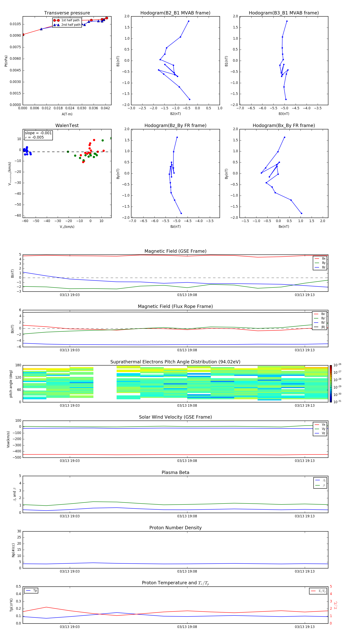This screenshot has width=351, height=644.
Task: Click the Plasma Beta plot title
Action: [175, 473]
